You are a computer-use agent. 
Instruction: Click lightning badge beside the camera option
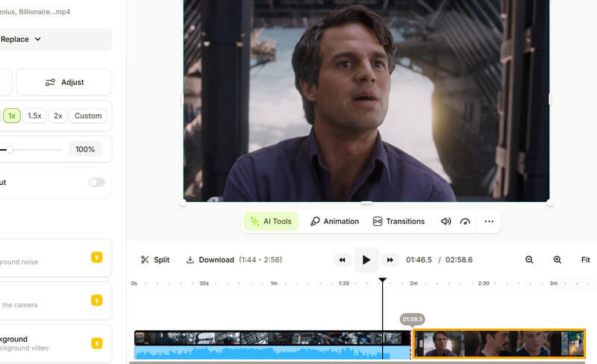(97, 301)
